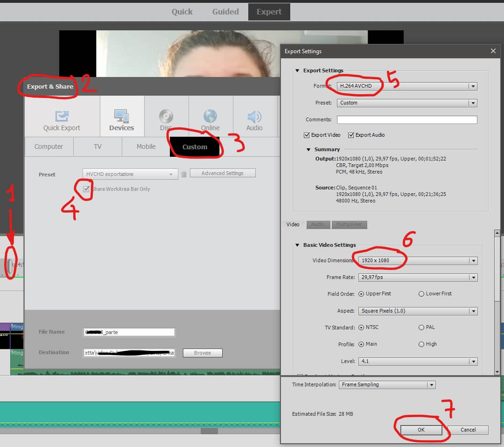Click OK in Export Settings
Image resolution: width=504 pixels, height=447 pixels.
pyautogui.click(x=421, y=430)
